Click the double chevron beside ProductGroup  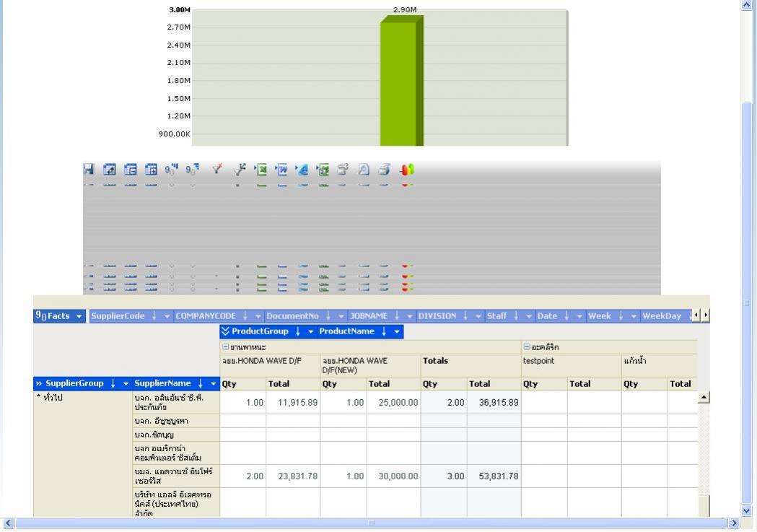[x=225, y=331]
